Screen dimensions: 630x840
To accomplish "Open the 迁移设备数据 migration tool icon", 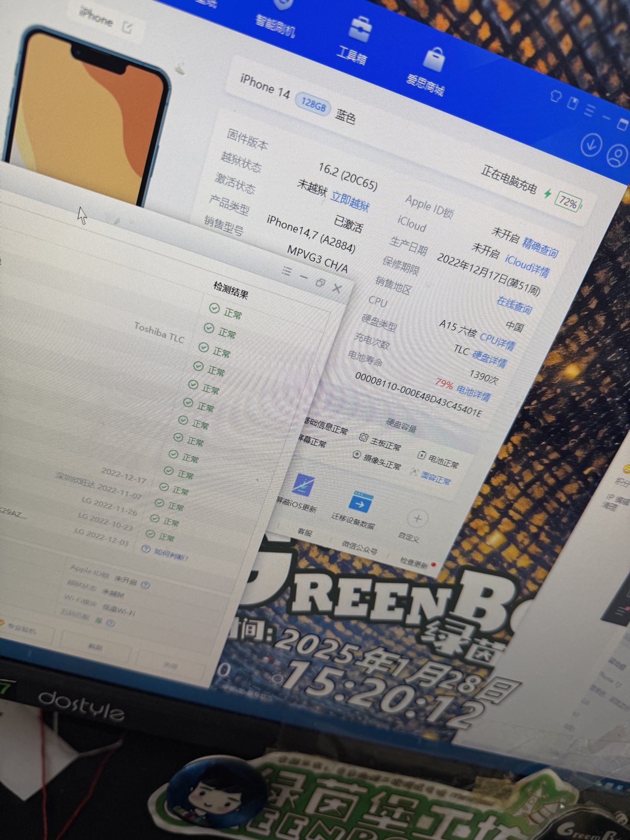I will 360,503.
